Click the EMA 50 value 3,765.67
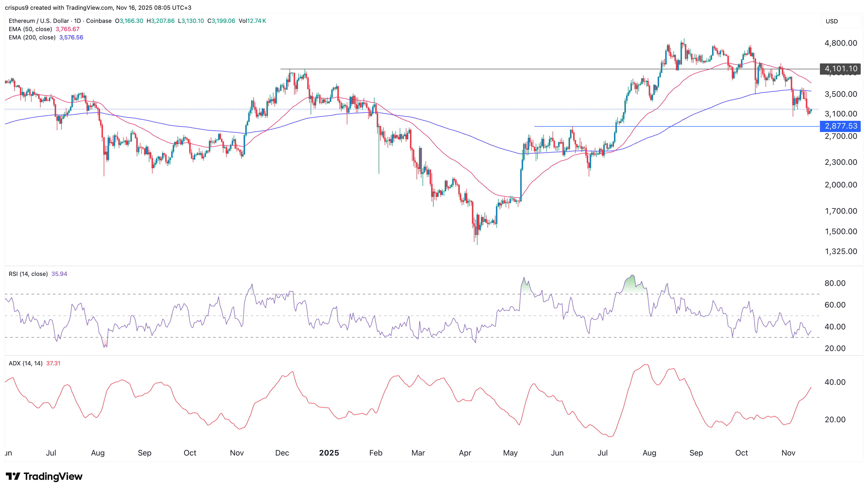This screenshot has height=491, width=868. [67, 29]
